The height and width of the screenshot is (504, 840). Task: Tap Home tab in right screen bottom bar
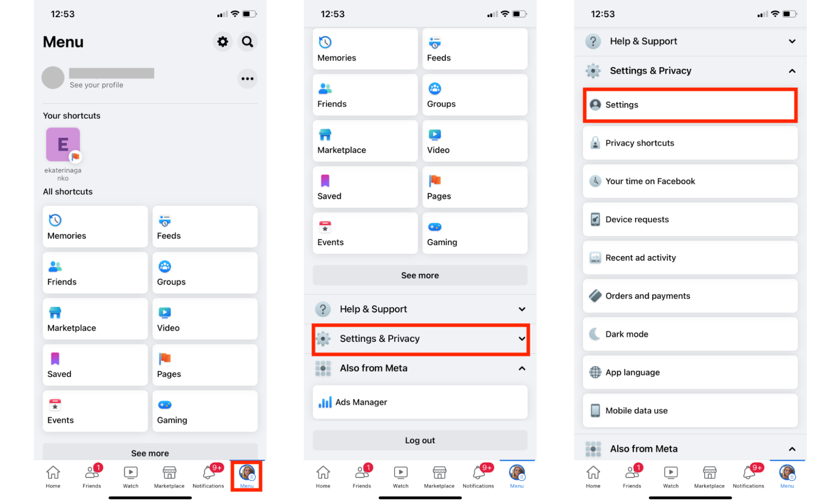[x=593, y=477]
